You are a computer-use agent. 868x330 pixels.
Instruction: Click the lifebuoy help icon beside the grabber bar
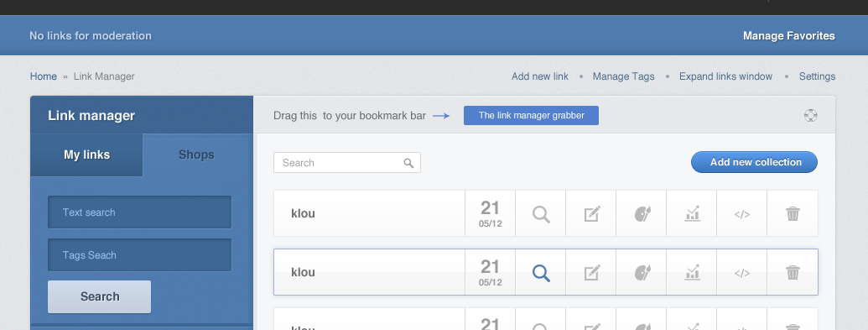point(810,115)
